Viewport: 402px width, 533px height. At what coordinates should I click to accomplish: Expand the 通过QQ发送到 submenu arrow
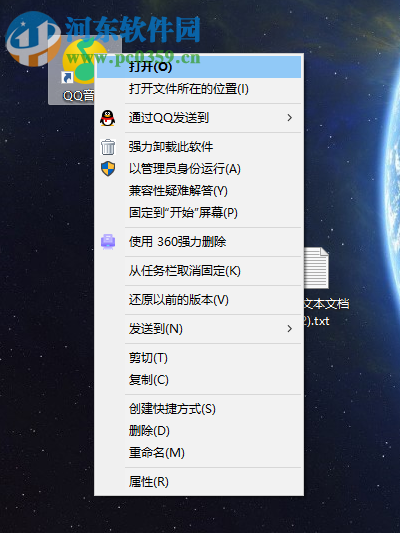coord(290,118)
